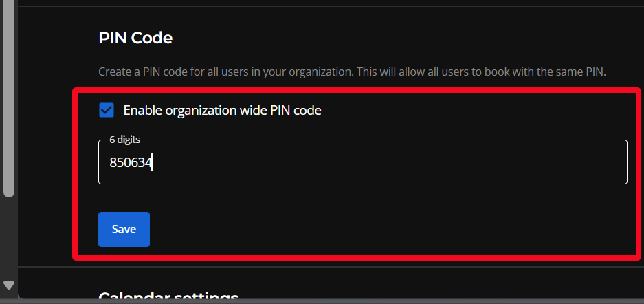Click the digit 8 in the PIN field

[113, 163]
